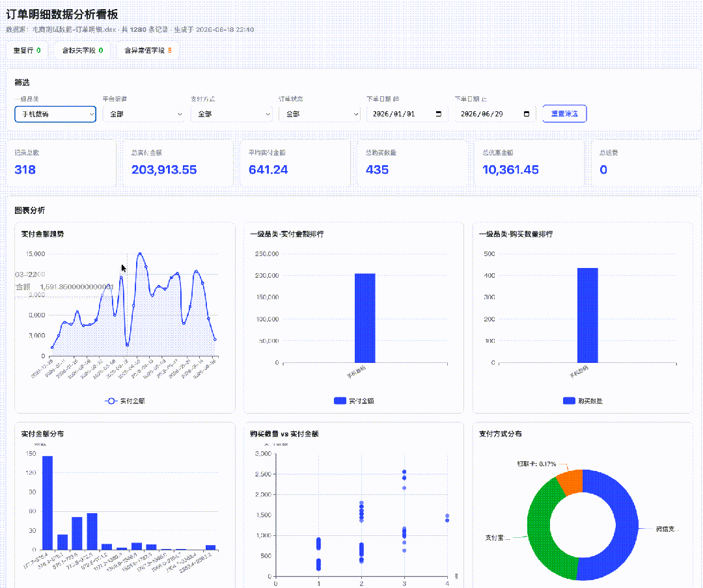This screenshot has height=588, width=703.
Task: Click the 平均实付金额 value 641.24
Action: point(268,169)
